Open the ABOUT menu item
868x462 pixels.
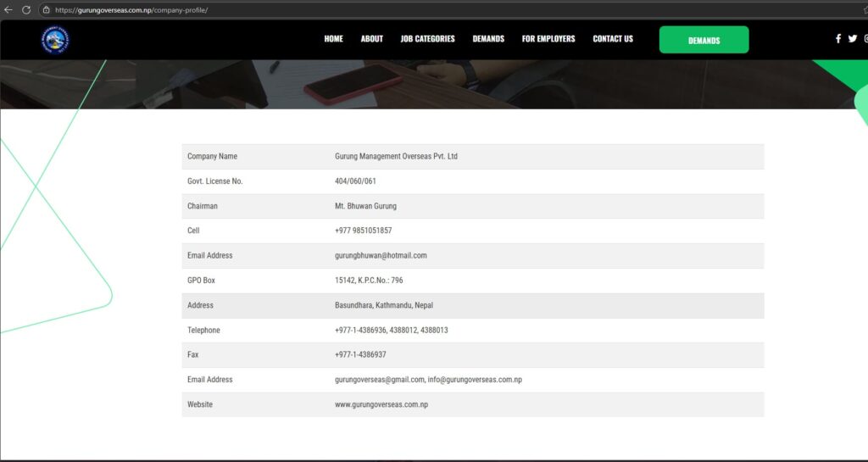371,39
